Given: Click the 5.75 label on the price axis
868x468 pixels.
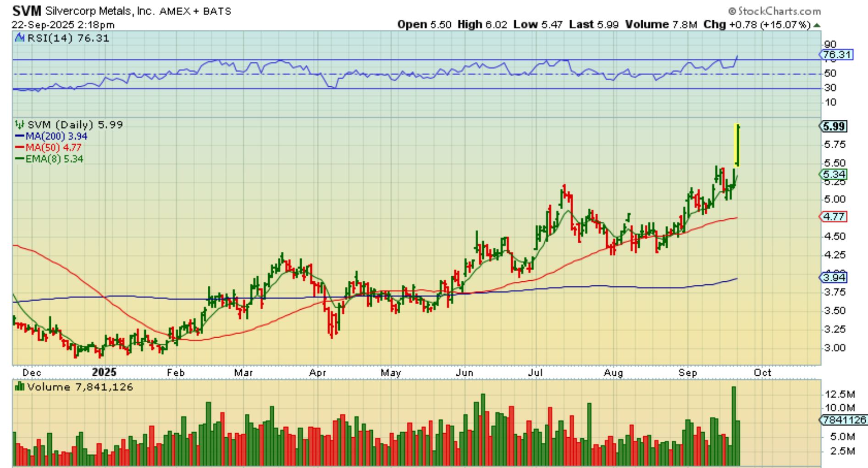Looking at the screenshot, I should pyautogui.click(x=835, y=145).
